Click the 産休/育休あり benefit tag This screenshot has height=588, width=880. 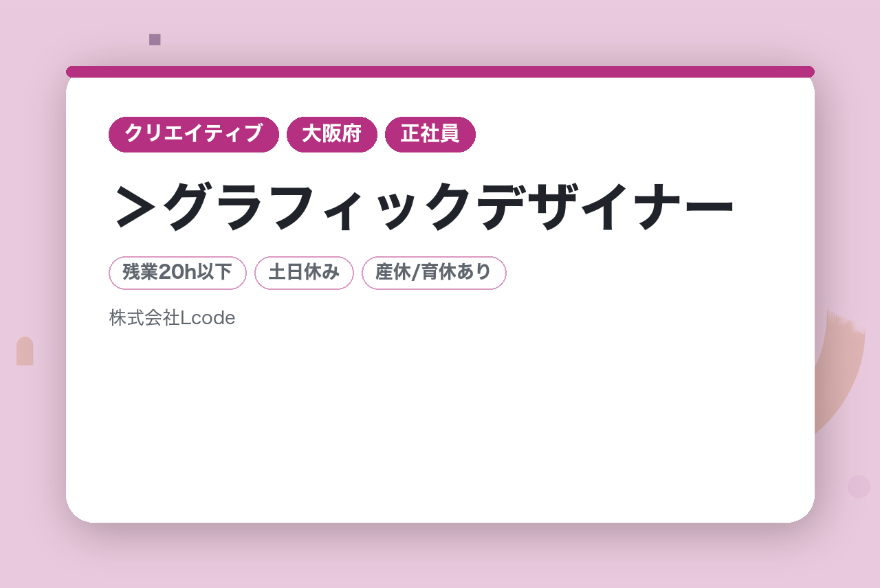434,273
